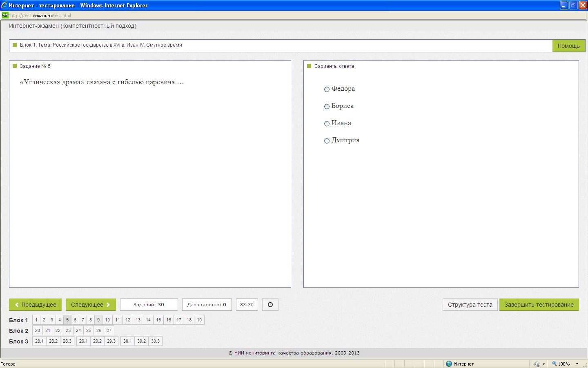Open sub-question 28.3 in Блок 3

[x=67, y=341]
